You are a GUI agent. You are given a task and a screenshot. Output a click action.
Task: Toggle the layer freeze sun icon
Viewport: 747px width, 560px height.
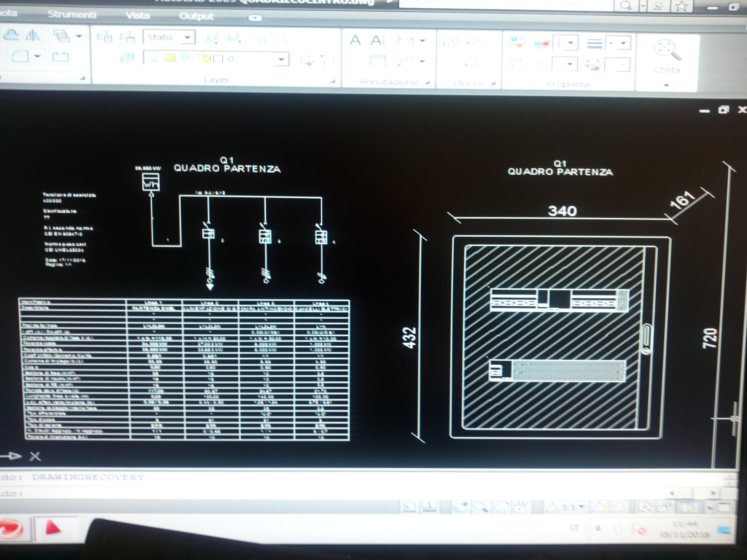click(x=169, y=58)
